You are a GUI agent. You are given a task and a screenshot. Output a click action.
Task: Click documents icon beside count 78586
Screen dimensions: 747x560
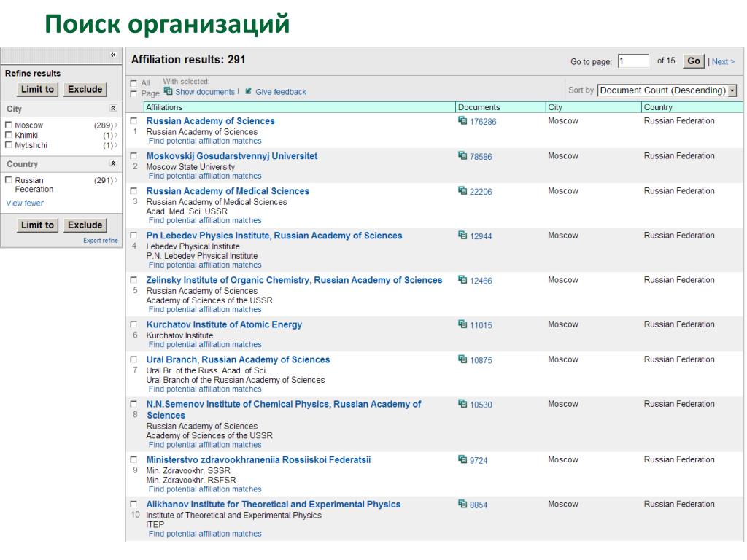[x=462, y=156]
